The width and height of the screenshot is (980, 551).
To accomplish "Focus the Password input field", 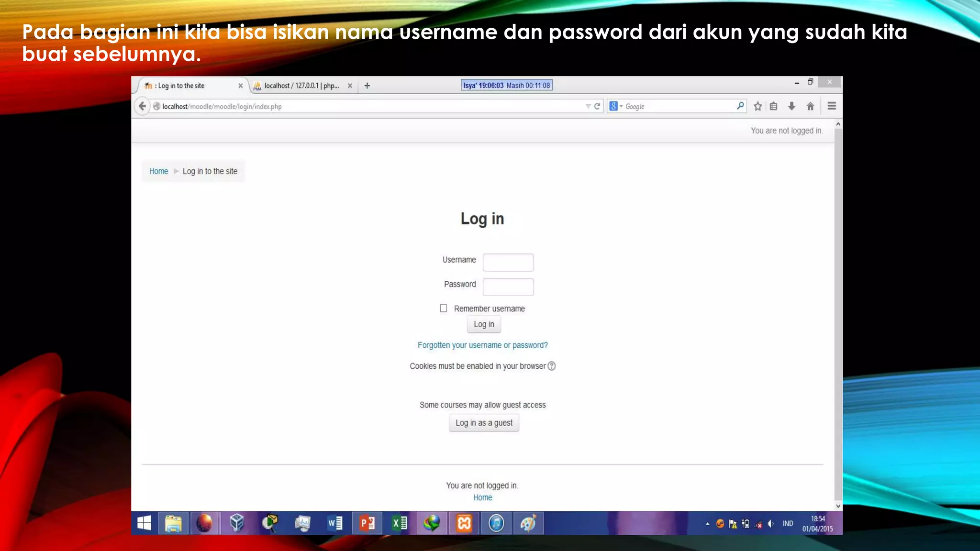I will pos(508,287).
